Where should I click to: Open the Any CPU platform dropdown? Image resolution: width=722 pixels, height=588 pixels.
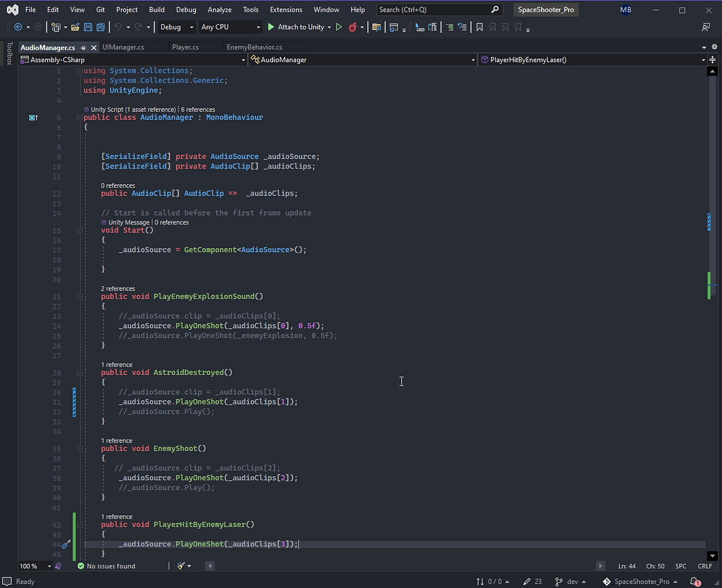coord(230,27)
